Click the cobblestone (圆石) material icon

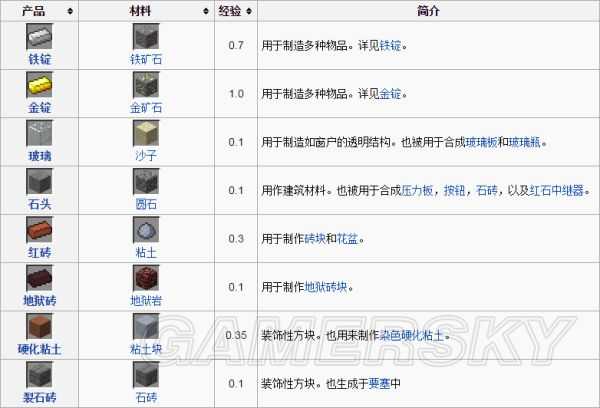146,181
